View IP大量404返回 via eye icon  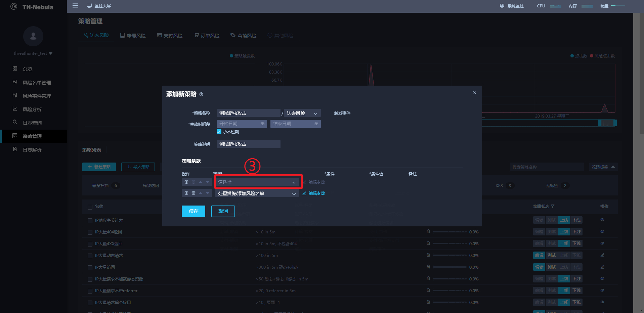point(602,231)
